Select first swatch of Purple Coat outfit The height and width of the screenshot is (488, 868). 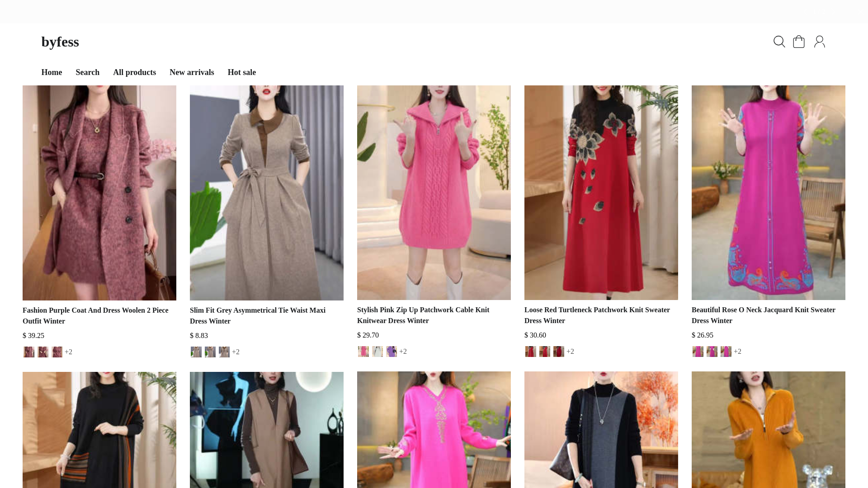29,352
